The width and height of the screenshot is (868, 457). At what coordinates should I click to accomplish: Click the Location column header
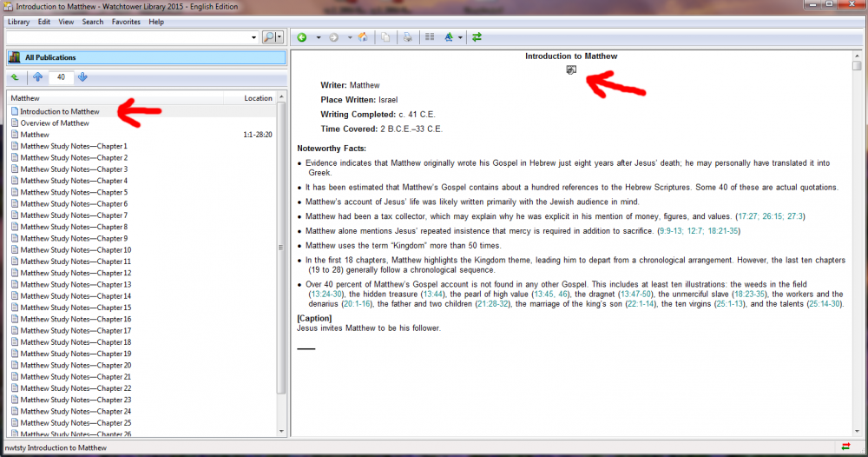(x=258, y=98)
